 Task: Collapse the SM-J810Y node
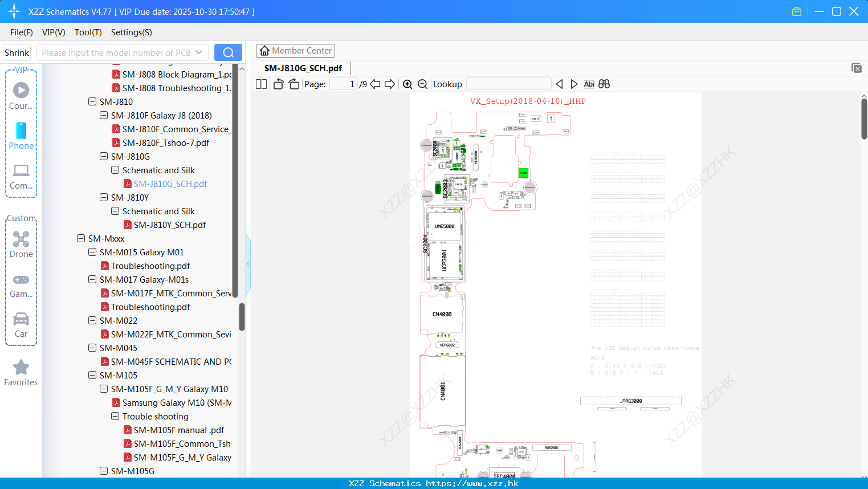click(x=104, y=197)
